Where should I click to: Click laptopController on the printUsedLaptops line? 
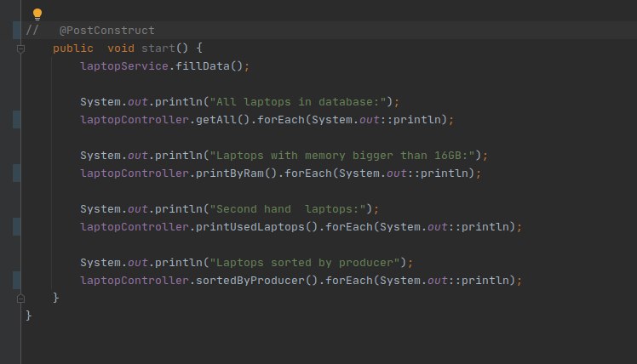tap(135, 227)
